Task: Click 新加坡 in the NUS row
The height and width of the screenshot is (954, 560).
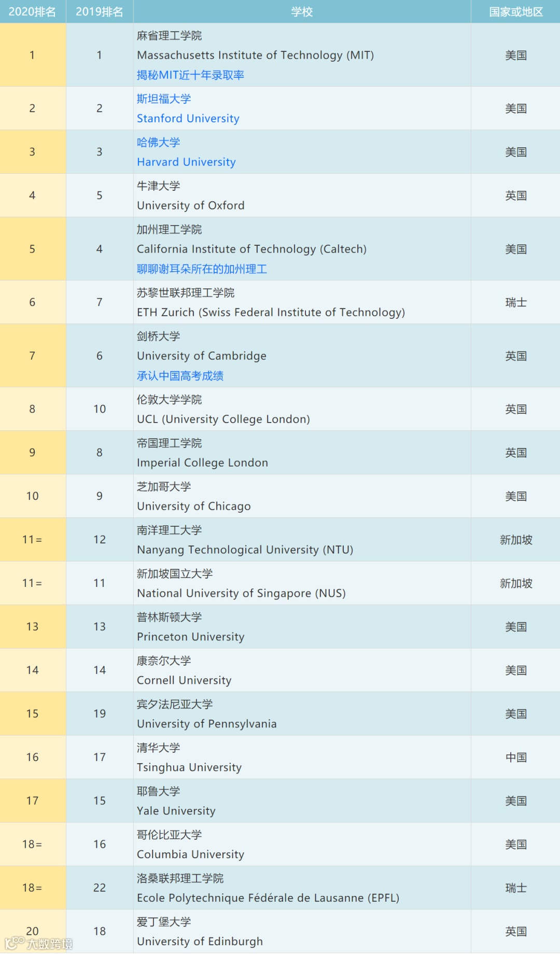Action: point(516,584)
